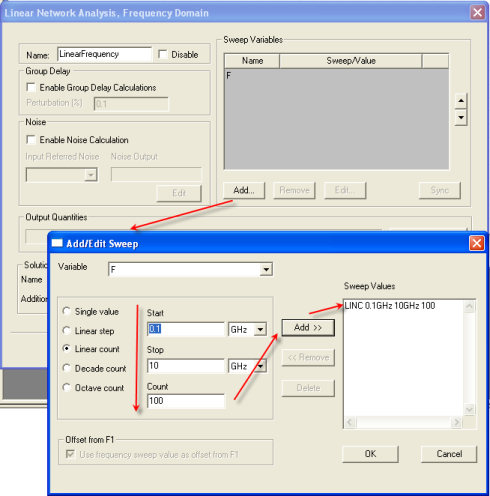490x496 pixels.
Task: Expand the Stop unit GHz dropdown
Action: coord(260,366)
